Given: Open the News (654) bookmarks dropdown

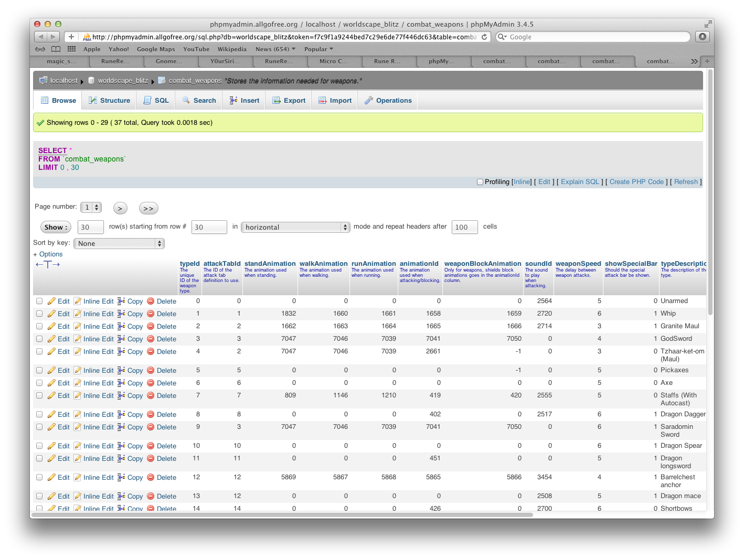Looking at the screenshot, I should point(275,49).
